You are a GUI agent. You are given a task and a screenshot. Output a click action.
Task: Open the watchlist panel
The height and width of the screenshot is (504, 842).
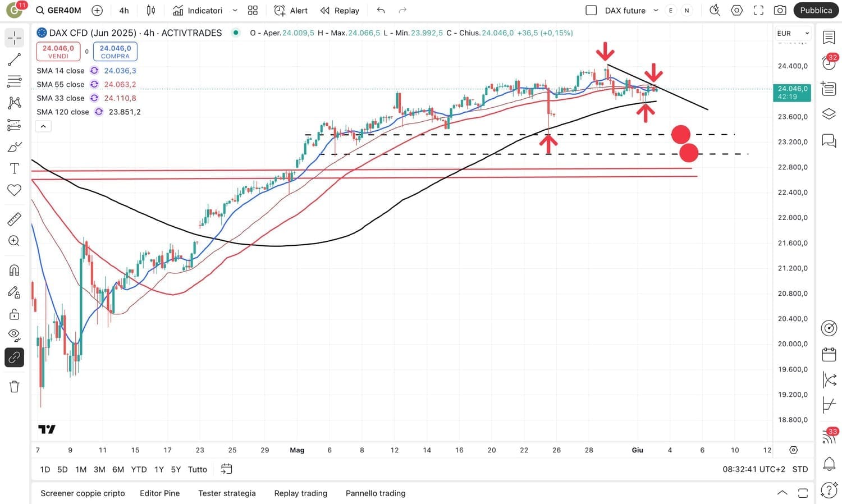point(829,38)
